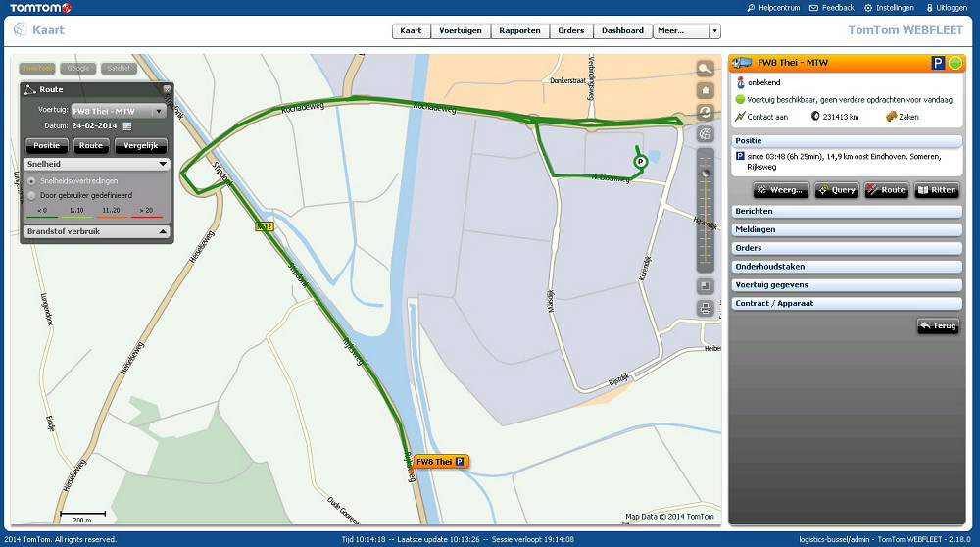Switch map layer to TomTom
The width and height of the screenshot is (980, 547).
coord(37,69)
